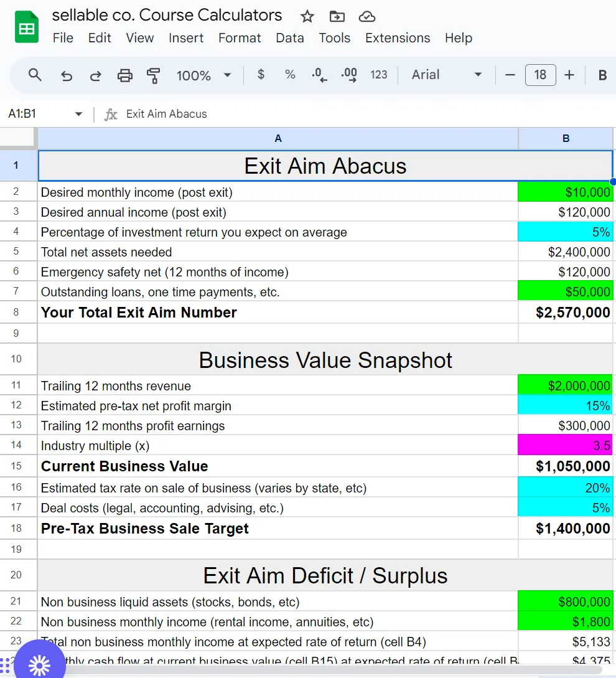Select cell Total net assets needed
This screenshot has height=678, width=616.
point(278,252)
